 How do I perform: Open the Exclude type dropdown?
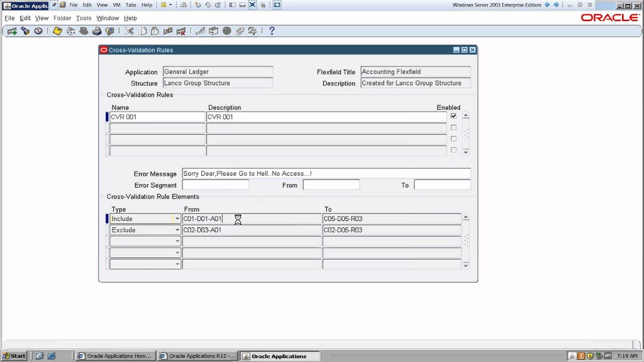click(177, 230)
